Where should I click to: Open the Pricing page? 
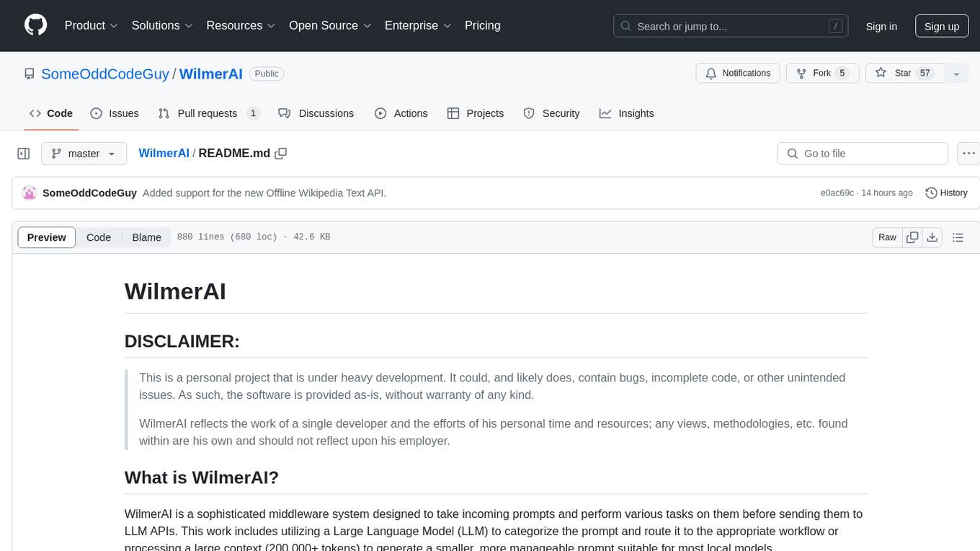483,25
